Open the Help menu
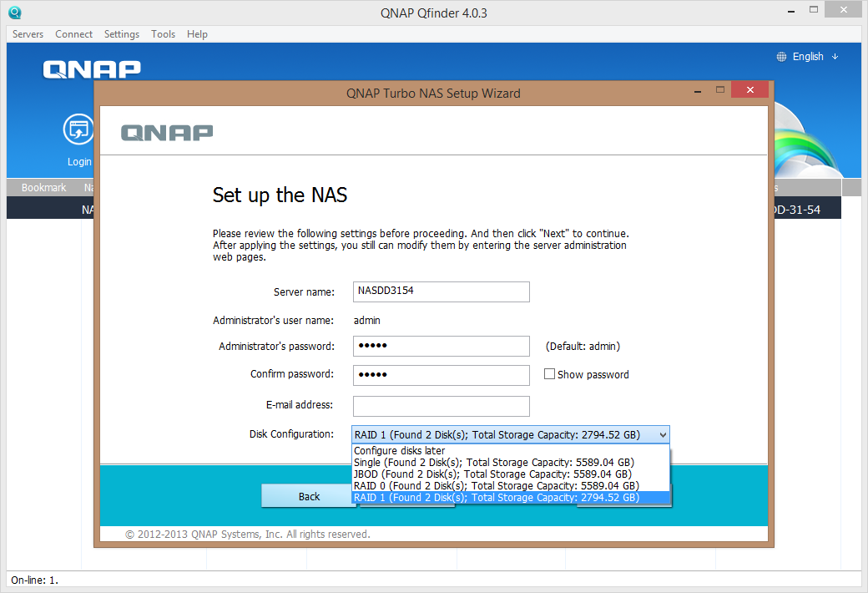 (197, 33)
